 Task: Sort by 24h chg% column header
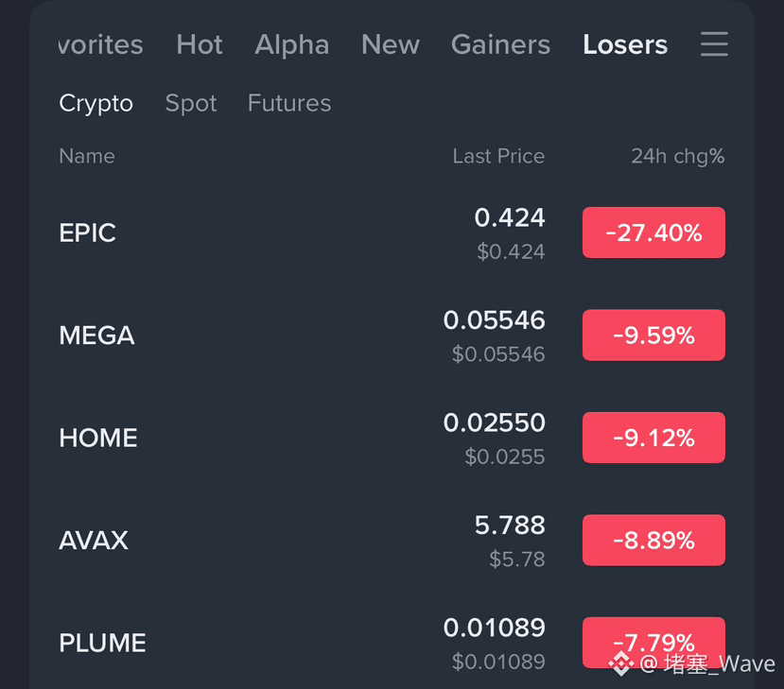tap(677, 156)
